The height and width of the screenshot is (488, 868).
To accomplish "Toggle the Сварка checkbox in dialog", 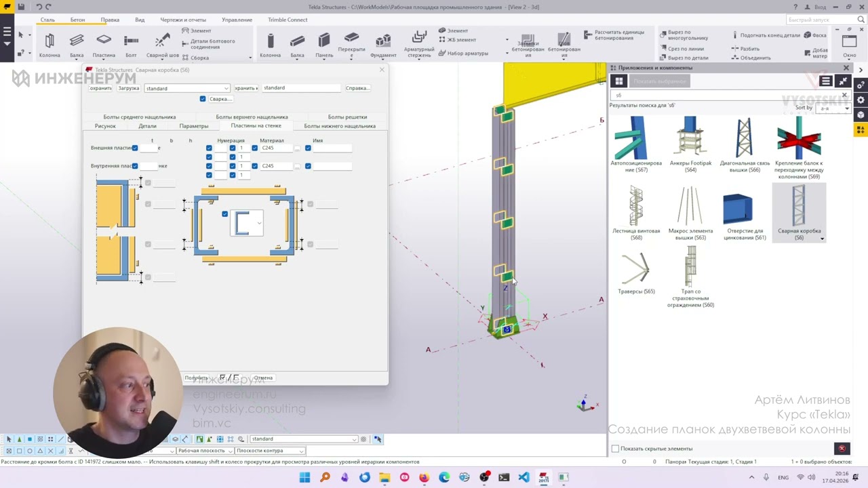I will coord(203,99).
